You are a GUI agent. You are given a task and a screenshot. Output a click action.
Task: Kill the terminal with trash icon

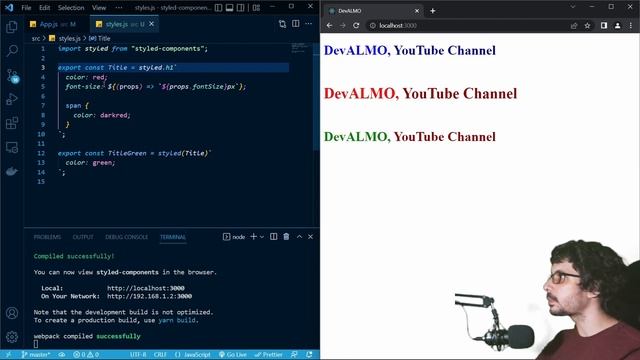[286, 237]
